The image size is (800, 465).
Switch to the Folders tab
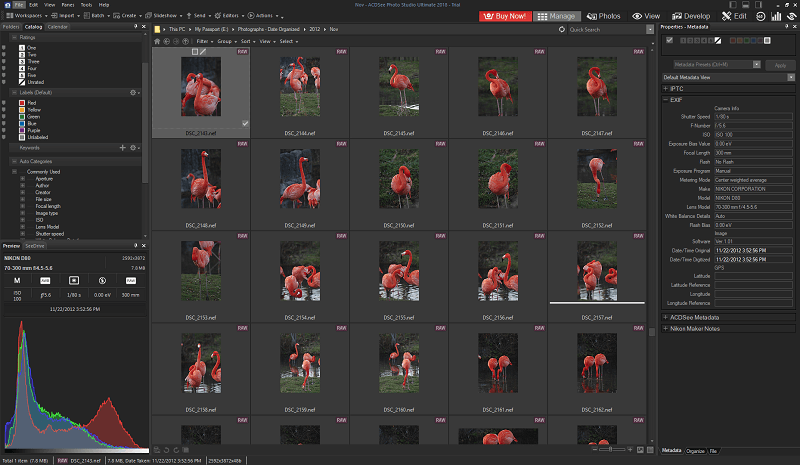click(11, 27)
